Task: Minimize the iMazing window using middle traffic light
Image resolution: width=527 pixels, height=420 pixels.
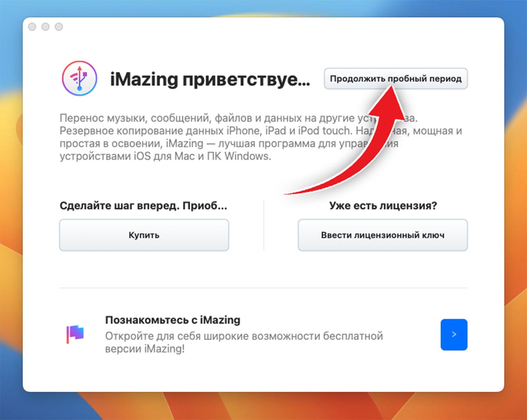Action: pos(45,27)
